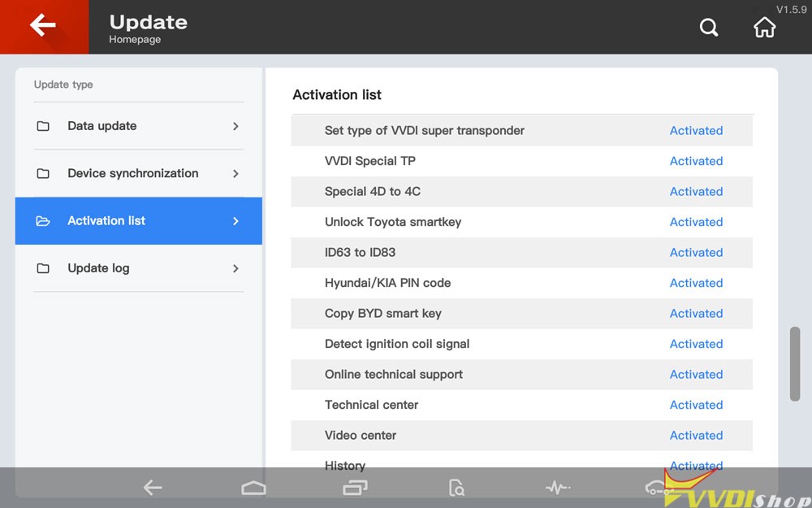Click Activated status for Special 4D to 4C
Screen dimensions: 812x508
pyautogui.click(x=696, y=192)
